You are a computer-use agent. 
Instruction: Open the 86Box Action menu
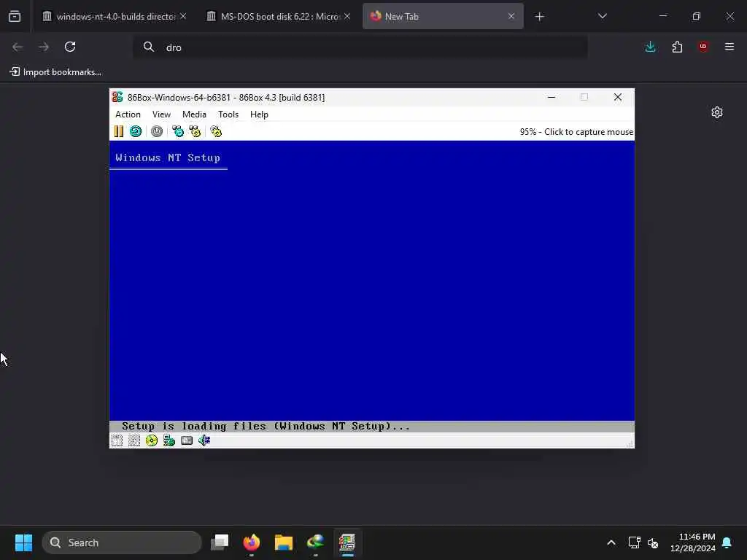point(128,114)
